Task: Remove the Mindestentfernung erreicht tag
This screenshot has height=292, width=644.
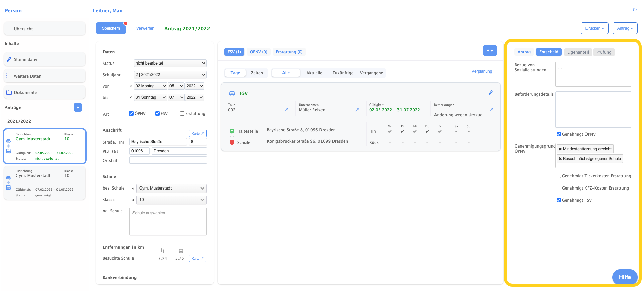Action: pos(560,149)
